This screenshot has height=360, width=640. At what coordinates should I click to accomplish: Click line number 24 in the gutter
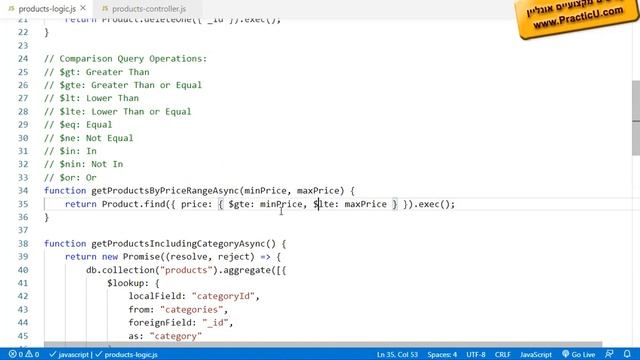(x=23, y=59)
